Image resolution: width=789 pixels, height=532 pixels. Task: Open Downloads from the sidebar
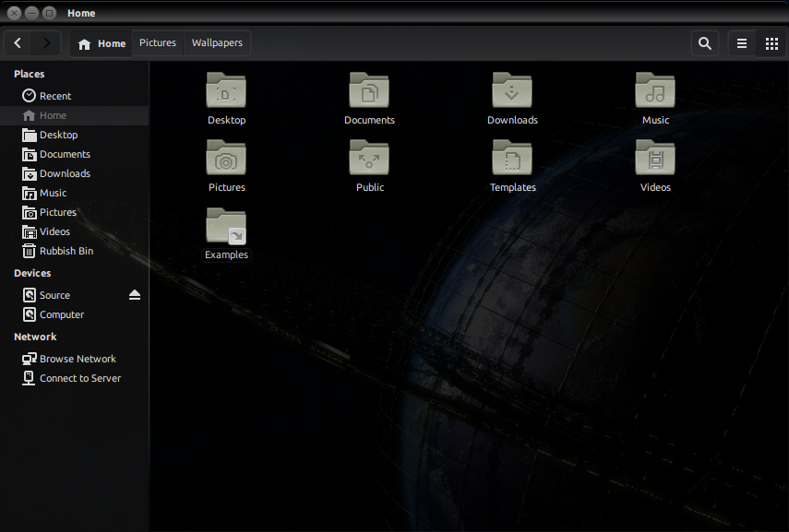[75, 173]
